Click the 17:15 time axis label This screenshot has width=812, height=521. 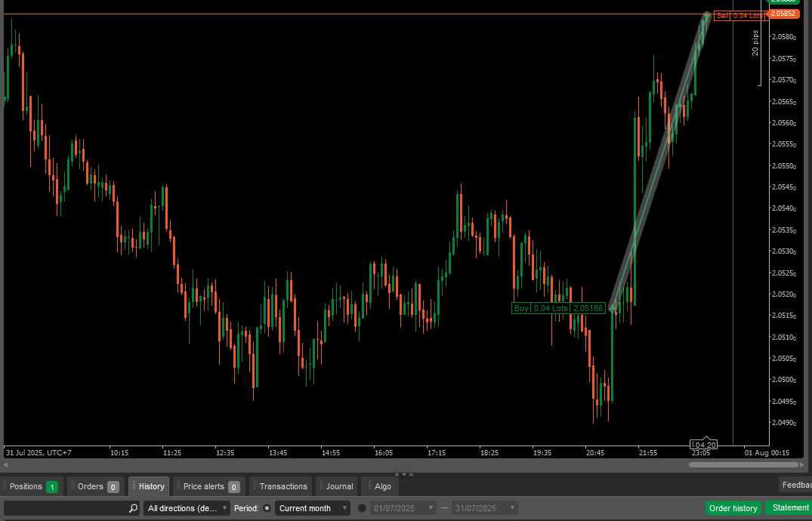click(x=437, y=452)
